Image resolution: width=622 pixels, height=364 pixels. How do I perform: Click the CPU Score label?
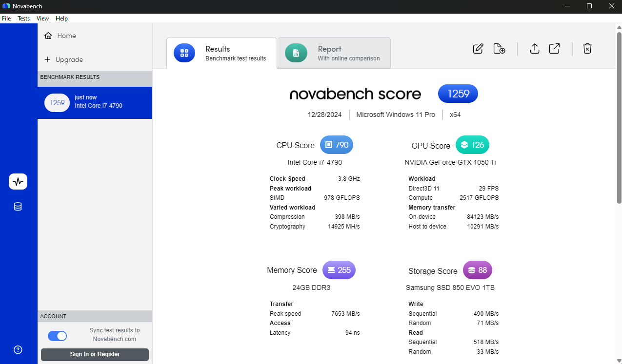pyautogui.click(x=296, y=145)
